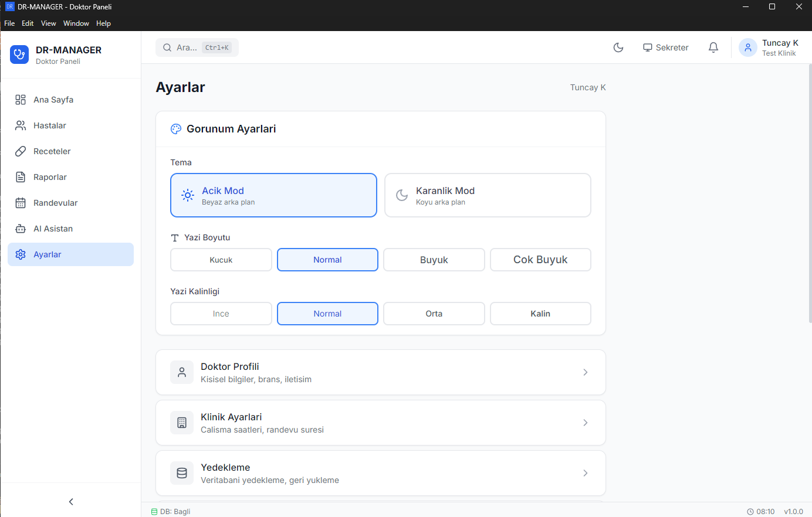Viewport: 812px width, 517px height.
Task: Toggle dark mode via moon icon in header
Action: point(618,47)
